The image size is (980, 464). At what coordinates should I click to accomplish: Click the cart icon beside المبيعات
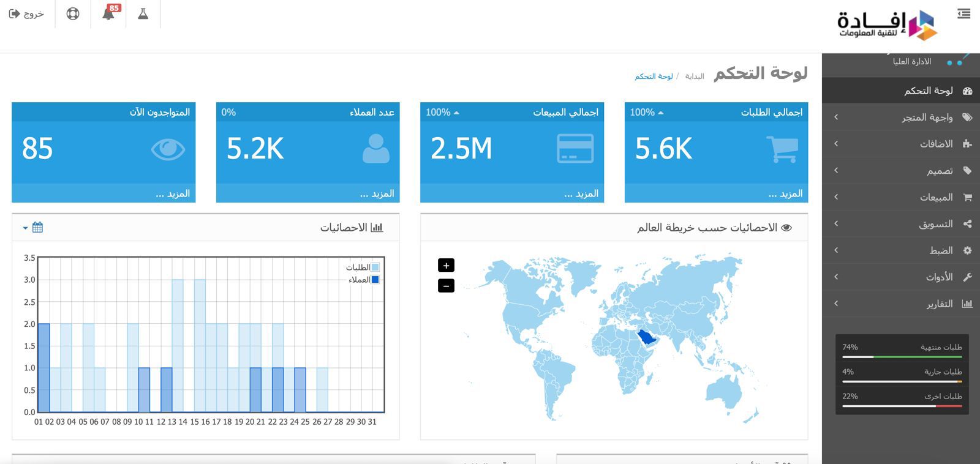click(968, 197)
